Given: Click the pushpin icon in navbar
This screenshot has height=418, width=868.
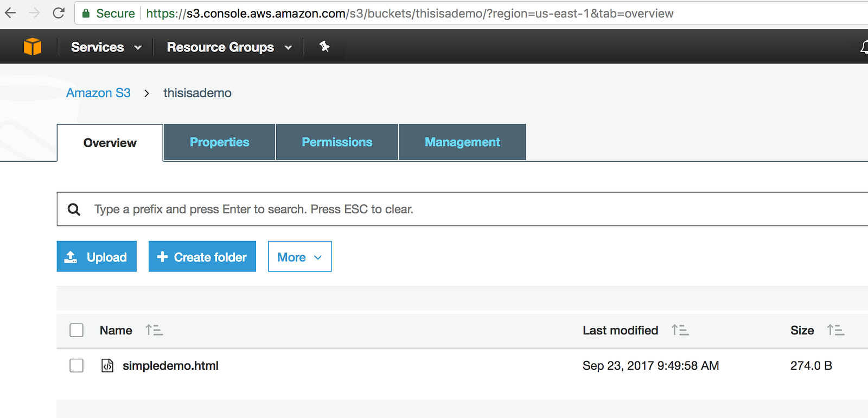Looking at the screenshot, I should coord(324,47).
